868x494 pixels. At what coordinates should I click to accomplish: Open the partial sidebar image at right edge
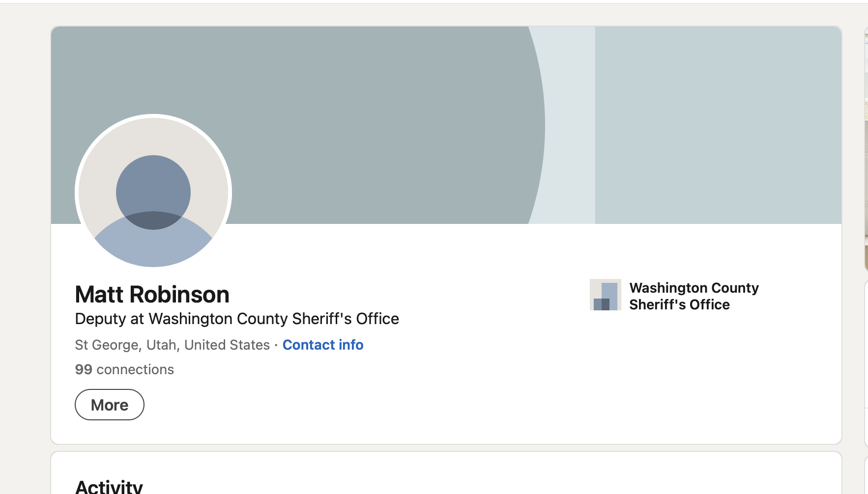point(866,147)
